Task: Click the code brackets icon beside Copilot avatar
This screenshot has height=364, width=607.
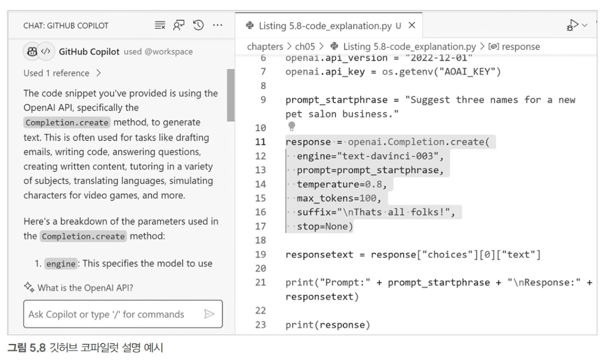Action: 46,51
